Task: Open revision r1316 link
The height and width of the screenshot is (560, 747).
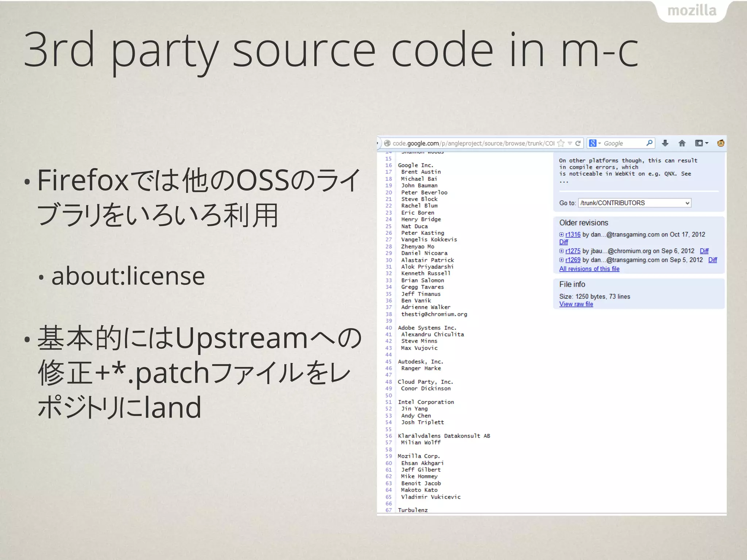Action: coord(573,234)
